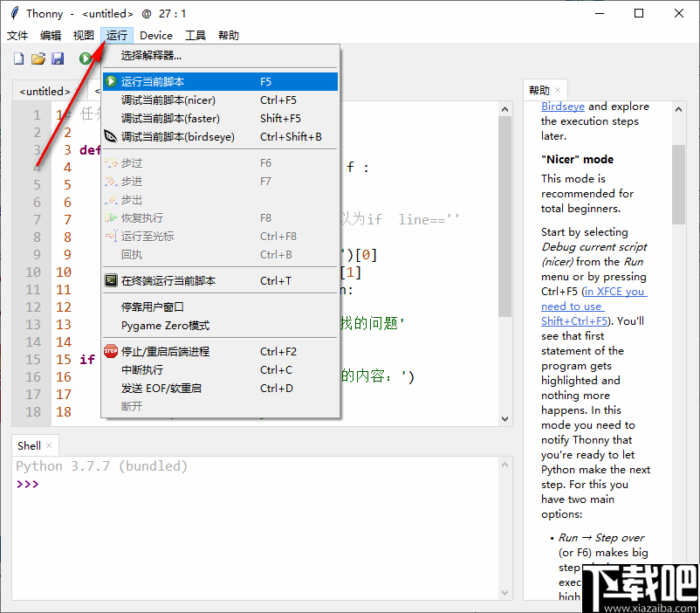Click line number 12 in editor gutter
700x613 pixels.
pyautogui.click(x=33, y=307)
